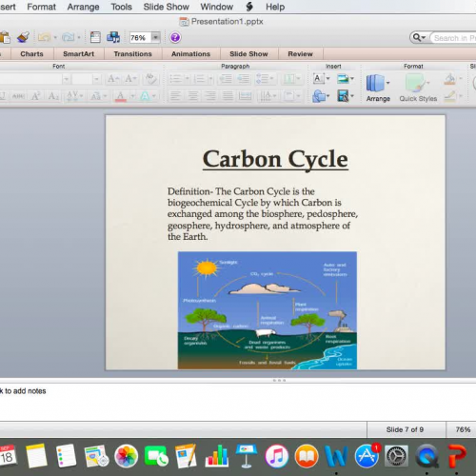
Task: Open the Help menu
Action: 275,7
